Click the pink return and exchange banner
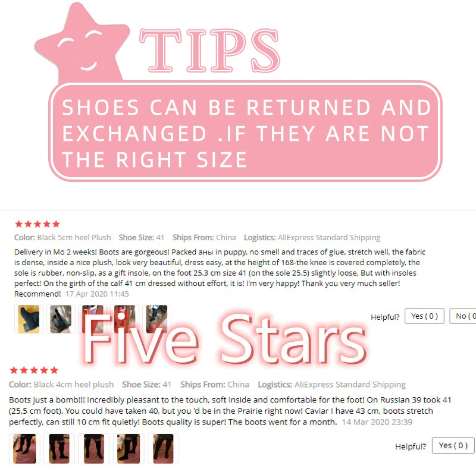 (245, 131)
